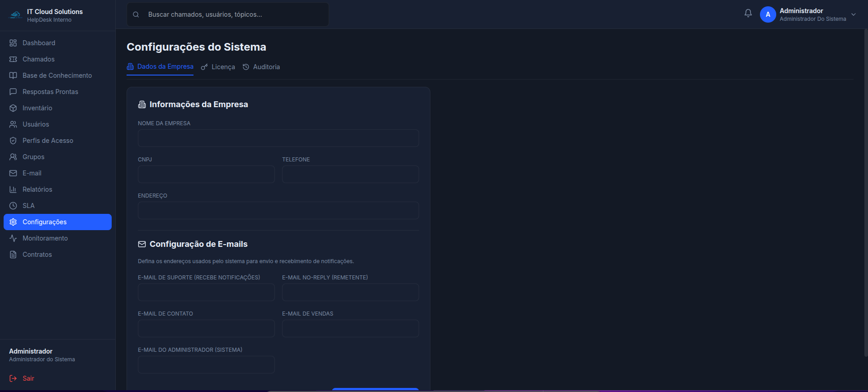Click the page vertical scrollbar
Screen dimensions: 868x392
tap(866, 193)
